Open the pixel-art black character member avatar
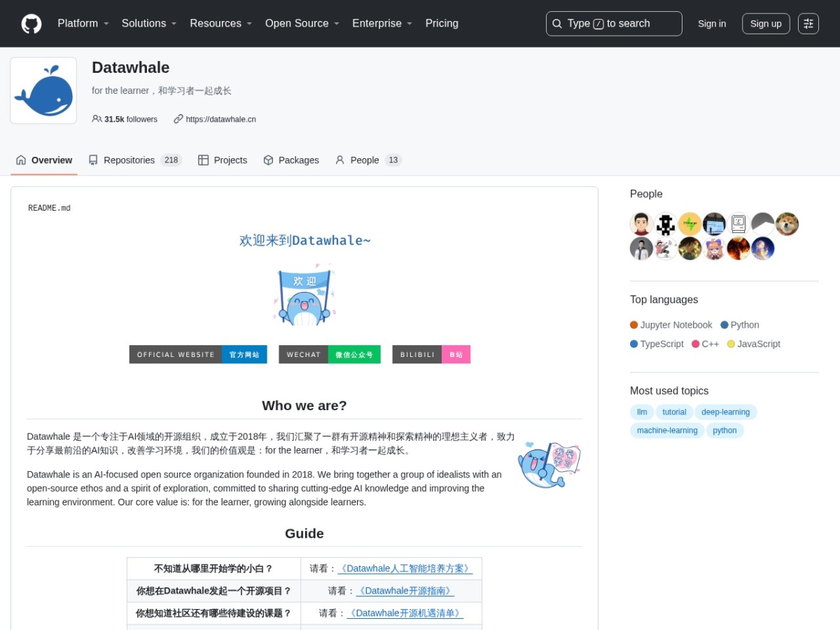Viewport: 840px width, 630px height. [666, 224]
